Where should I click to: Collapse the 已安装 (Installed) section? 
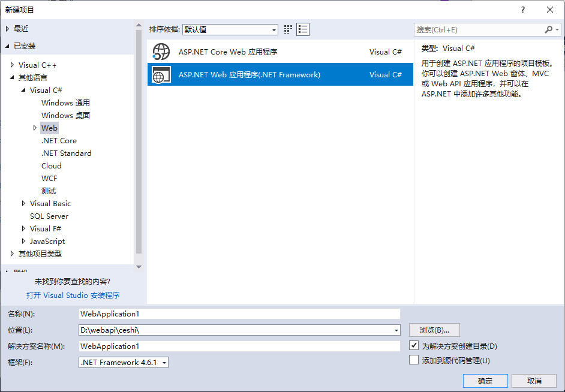(x=8, y=46)
